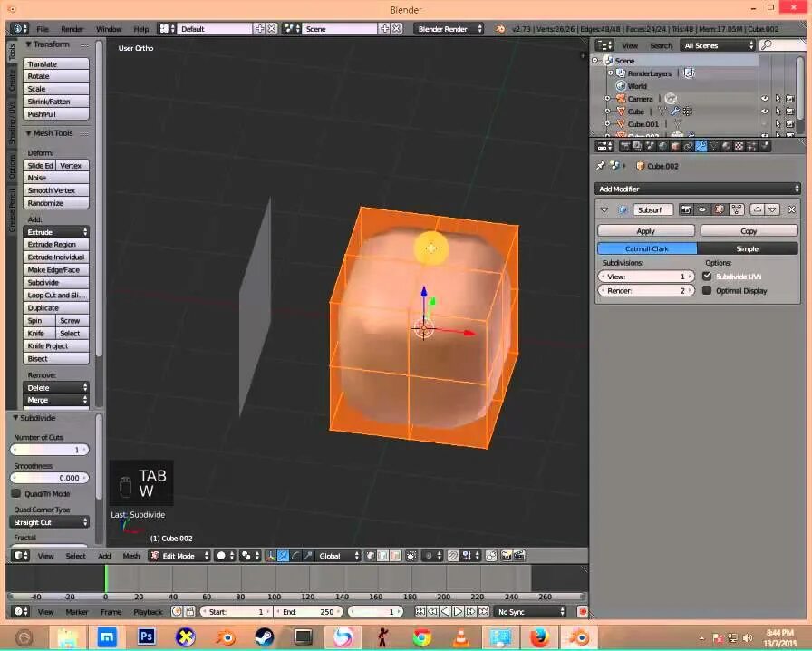Move the Subsurf modifier up
This screenshot has width=812, height=651.
pyautogui.click(x=758, y=209)
